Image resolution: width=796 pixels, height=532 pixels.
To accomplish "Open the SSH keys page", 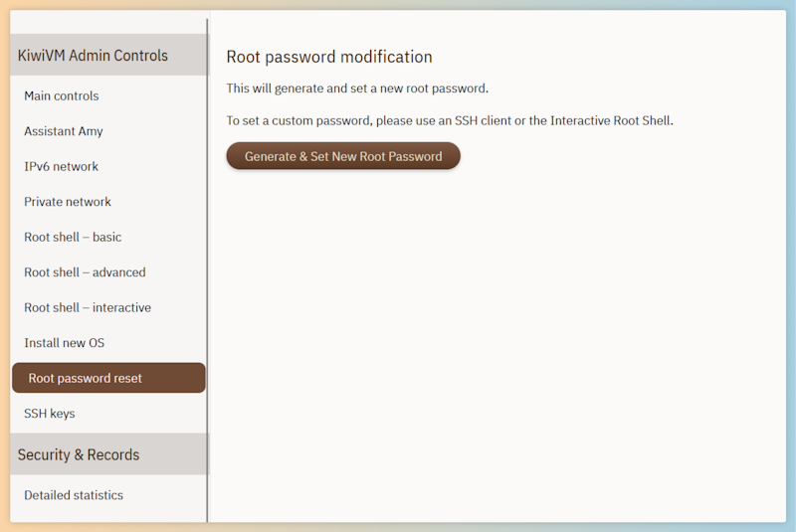I will point(108,414).
